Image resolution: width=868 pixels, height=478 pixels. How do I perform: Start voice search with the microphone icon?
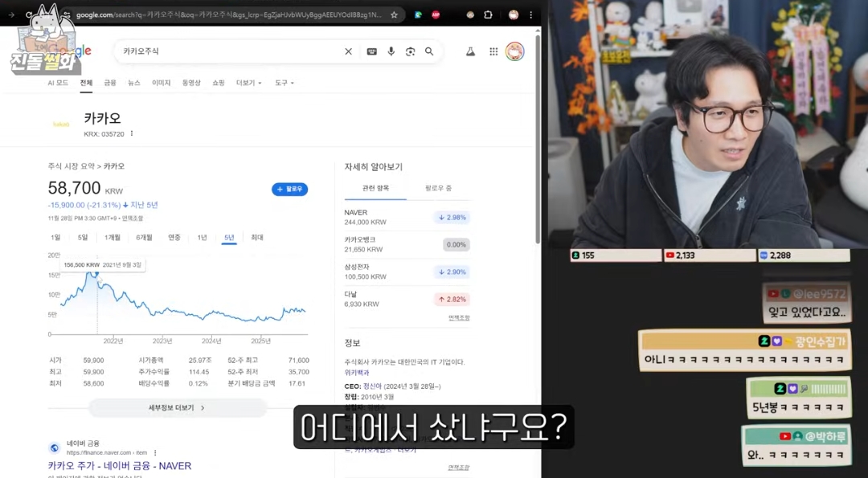click(391, 51)
